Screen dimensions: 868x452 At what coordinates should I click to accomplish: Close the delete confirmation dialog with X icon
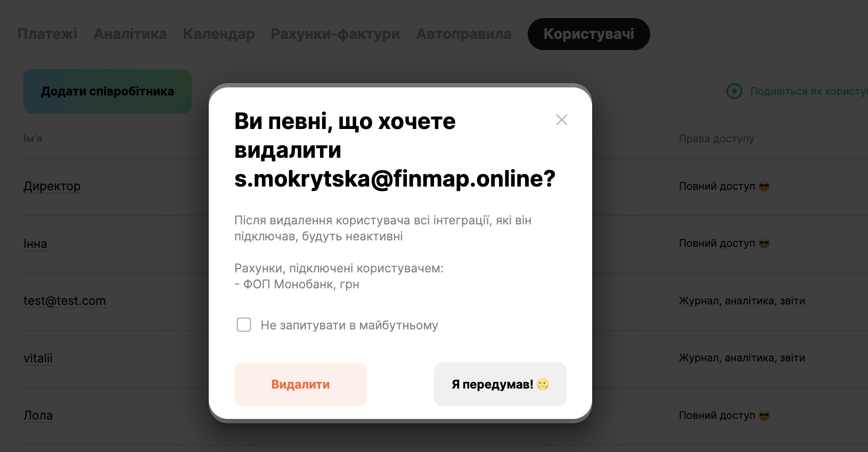(562, 120)
